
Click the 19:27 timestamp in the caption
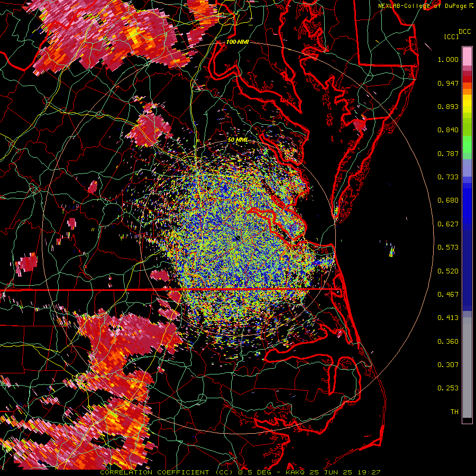[x=369, y=472]
